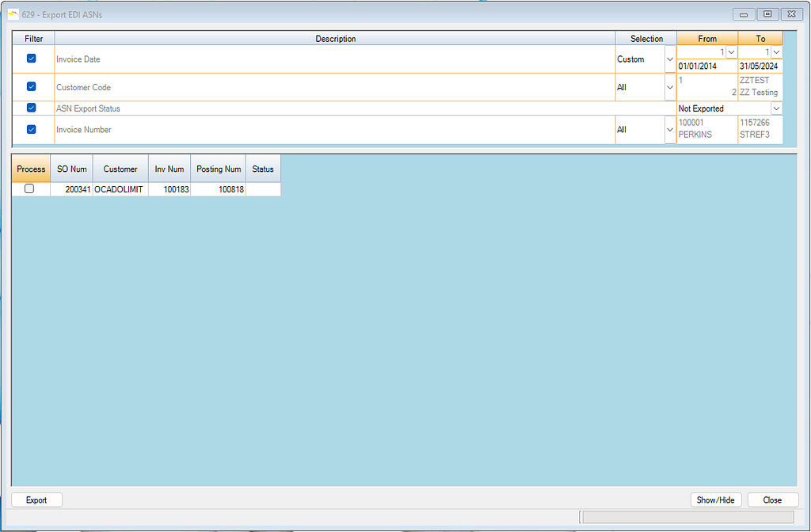Open the Invoice Date Selection dropdown

(670, 59)
